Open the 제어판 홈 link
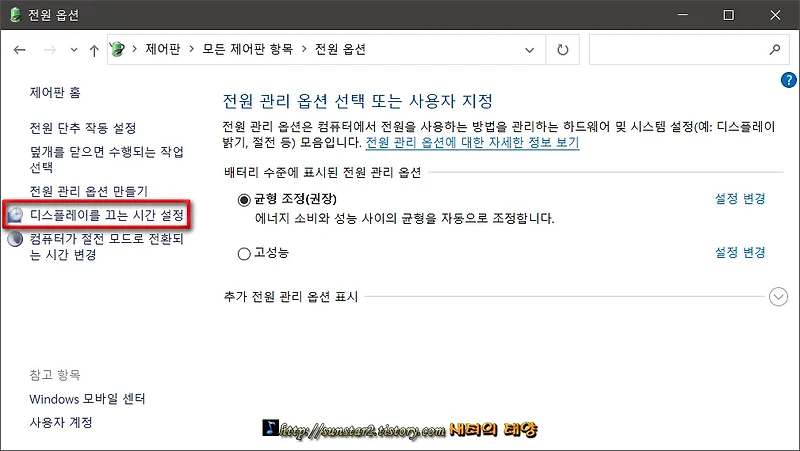 [55, 92]
